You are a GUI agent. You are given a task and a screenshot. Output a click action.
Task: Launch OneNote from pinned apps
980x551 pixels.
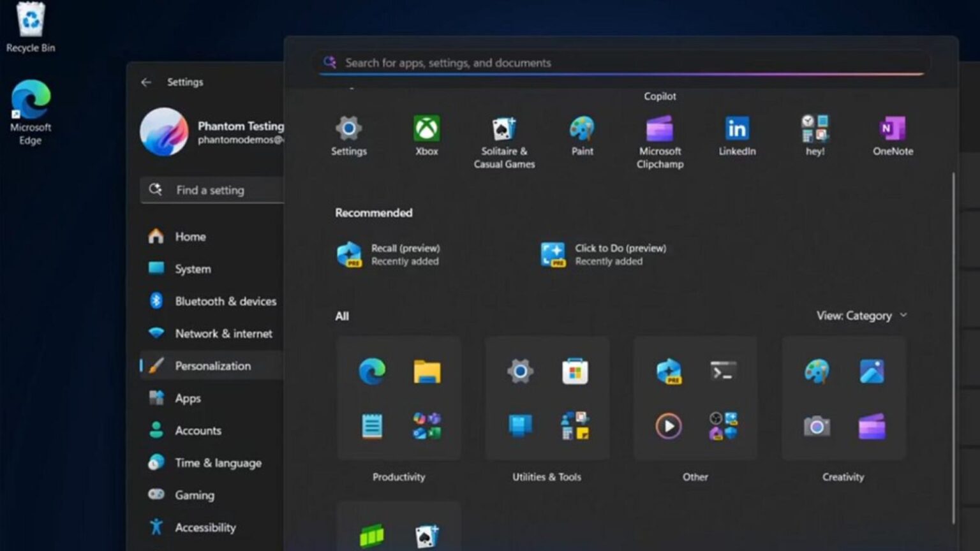[893, 136]
